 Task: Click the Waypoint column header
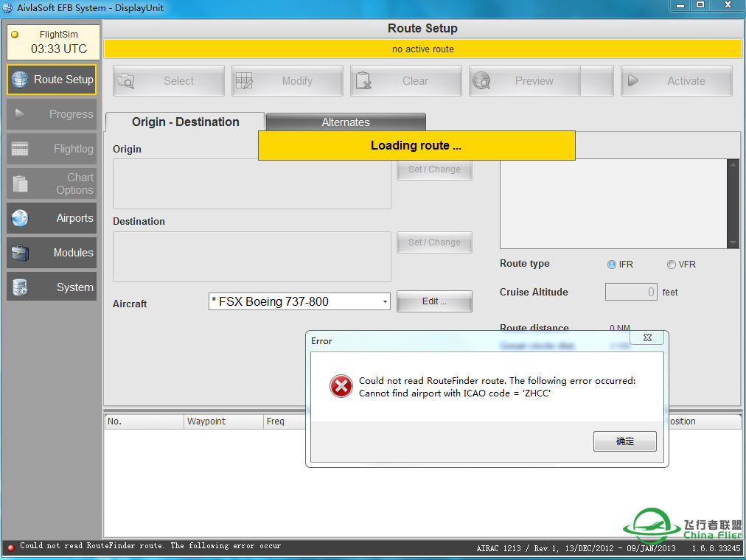223,421
